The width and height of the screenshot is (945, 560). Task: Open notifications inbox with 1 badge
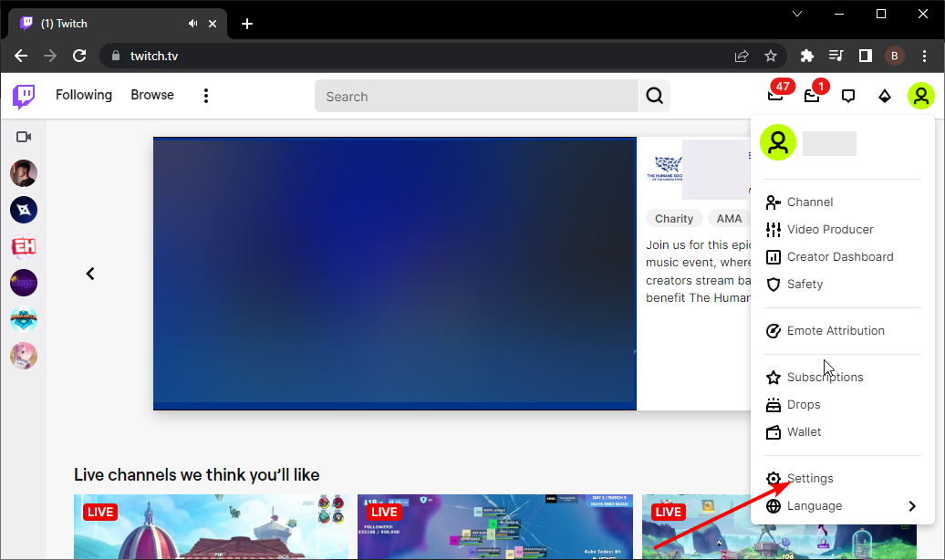pyautogui.click(x=812, y=96)
